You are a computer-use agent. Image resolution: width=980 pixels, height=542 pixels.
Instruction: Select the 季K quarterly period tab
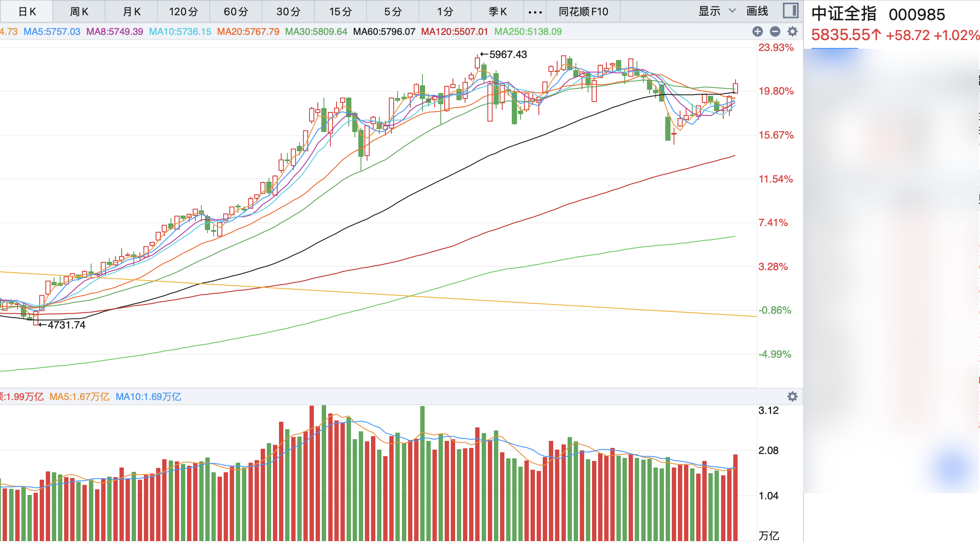pos(497,12)
